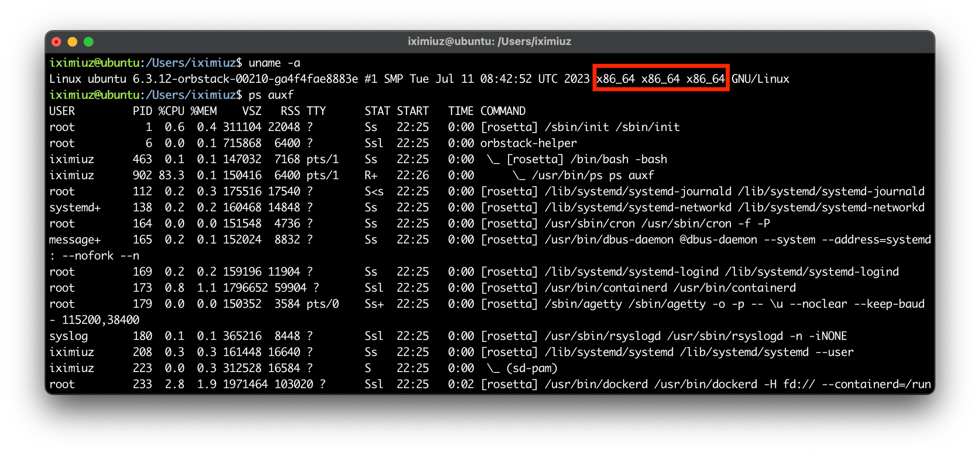The image size is (980, 454).
Task: Click the rsyslogd process command
Action: (664, 337)
